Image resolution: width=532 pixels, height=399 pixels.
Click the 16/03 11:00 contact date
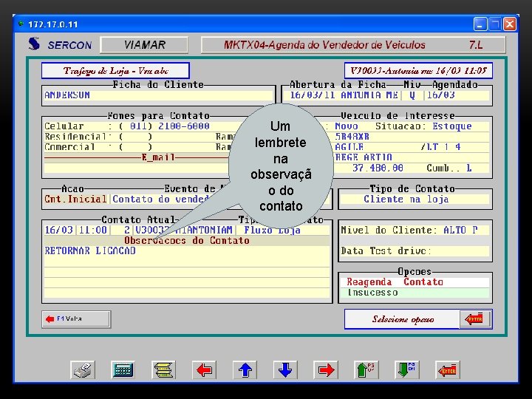click(75, 231)
